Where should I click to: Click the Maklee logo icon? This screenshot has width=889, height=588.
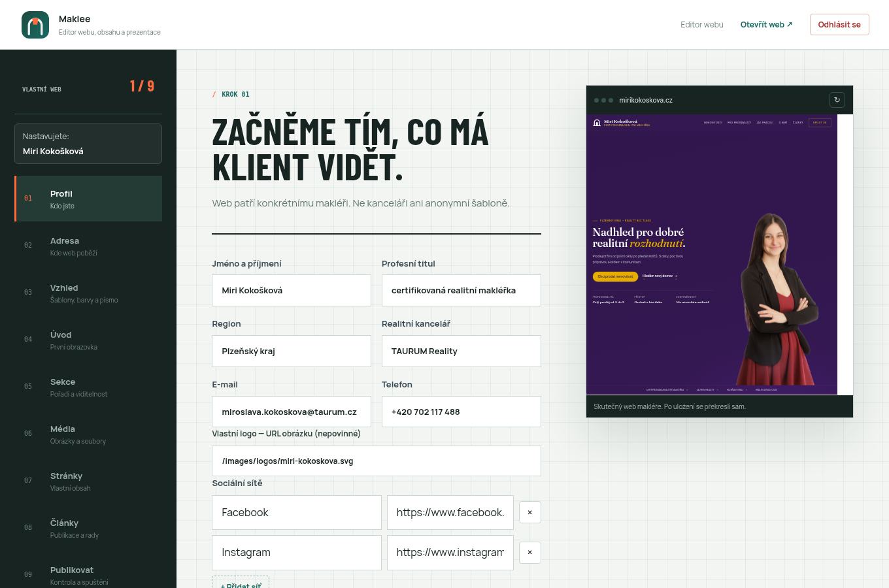(x=35, y=25)
